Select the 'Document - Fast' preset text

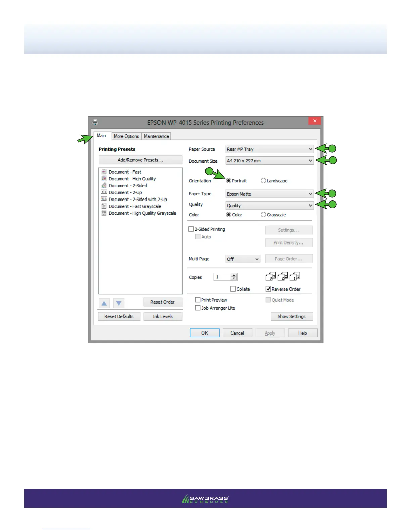click(125, 172)
